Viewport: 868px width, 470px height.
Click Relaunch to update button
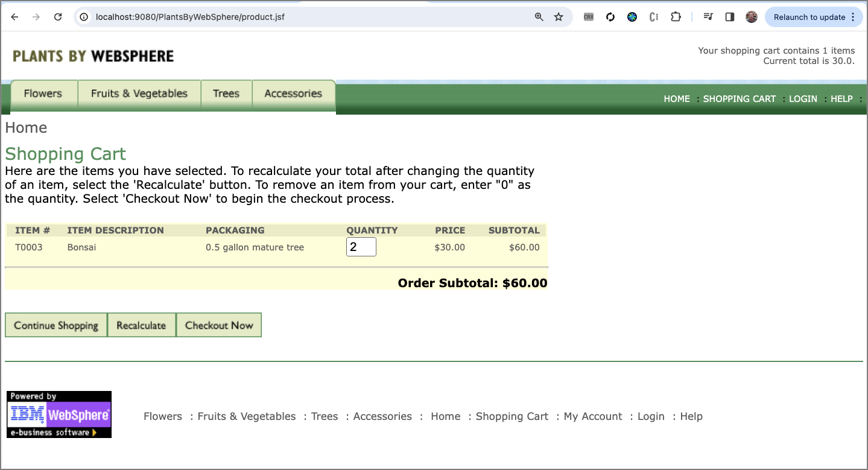tap(811, 17)
